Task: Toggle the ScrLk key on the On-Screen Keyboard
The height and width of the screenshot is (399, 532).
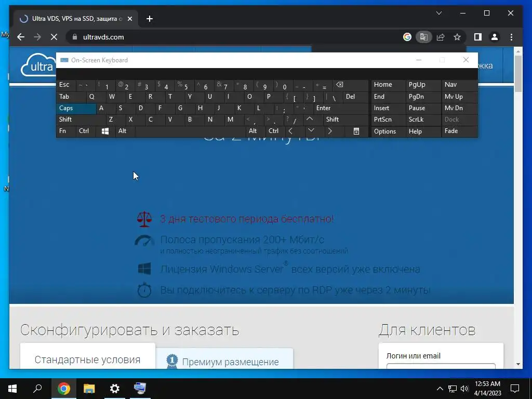Action: 423,119
